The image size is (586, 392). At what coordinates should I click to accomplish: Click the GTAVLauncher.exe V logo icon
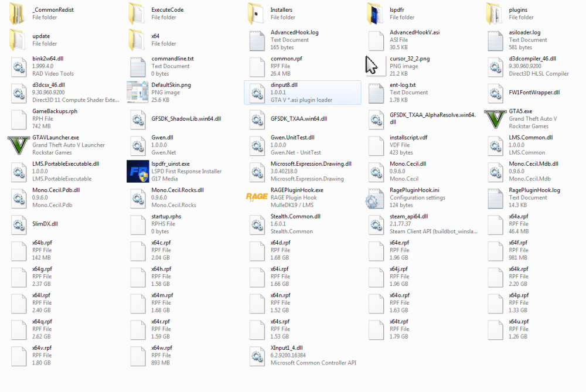click(x=18, y=145)
